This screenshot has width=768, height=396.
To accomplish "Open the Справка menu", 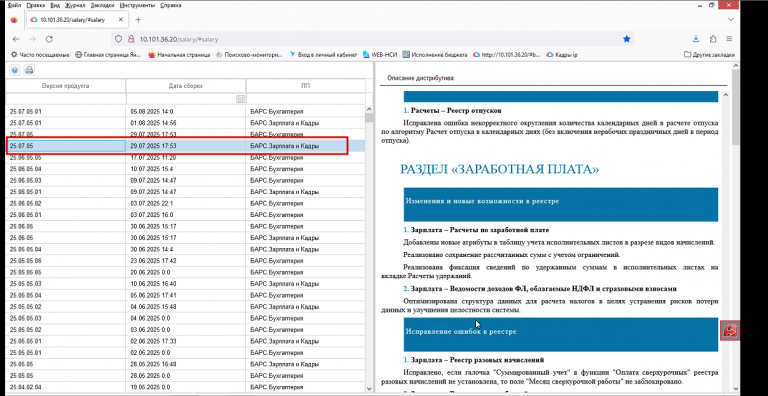I will click(x=170, y=5).
